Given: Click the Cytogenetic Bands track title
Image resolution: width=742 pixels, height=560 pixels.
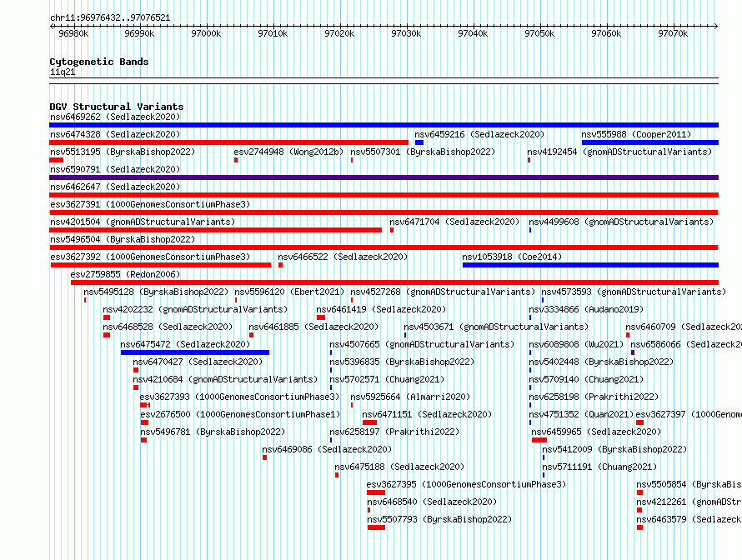Looking at the screenshot, I should tap(99, 62).
